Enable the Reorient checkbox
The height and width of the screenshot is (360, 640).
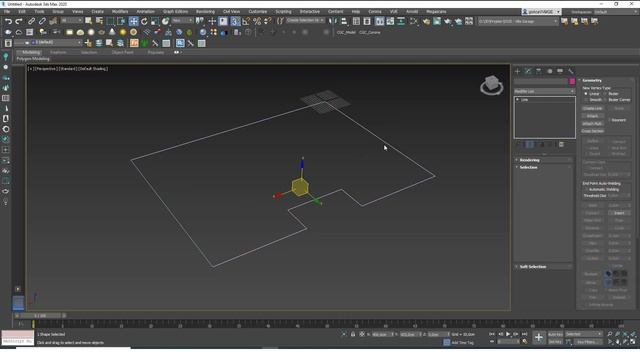609,120
